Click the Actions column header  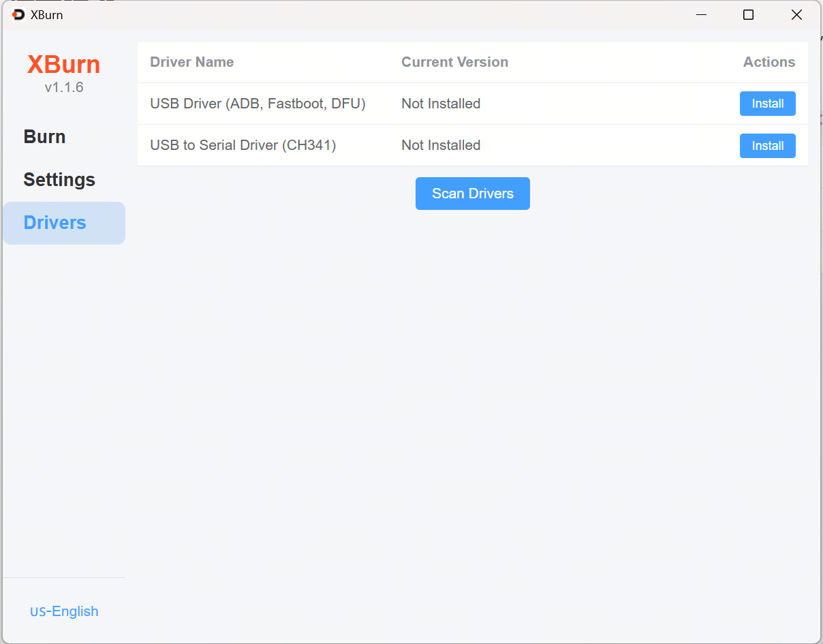click(768, 62)
